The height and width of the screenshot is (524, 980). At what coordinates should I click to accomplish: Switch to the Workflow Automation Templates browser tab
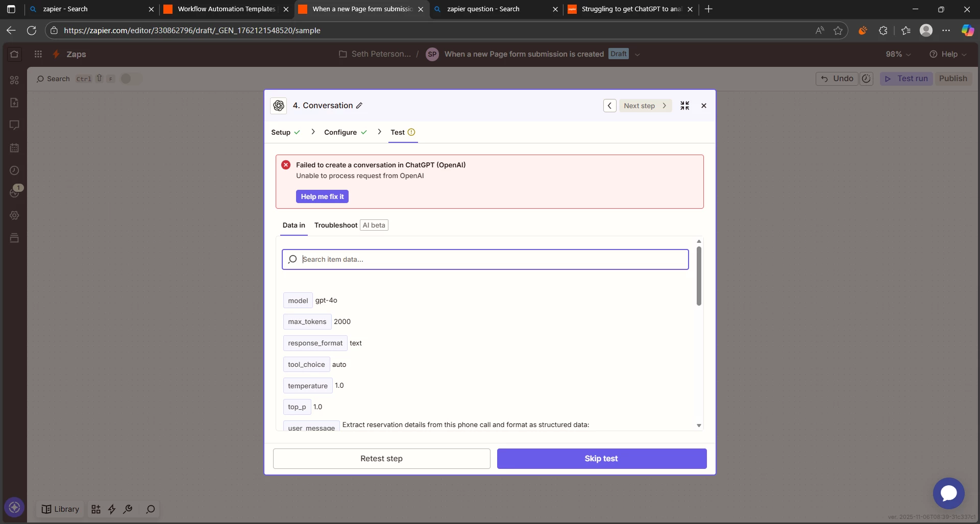227,9
